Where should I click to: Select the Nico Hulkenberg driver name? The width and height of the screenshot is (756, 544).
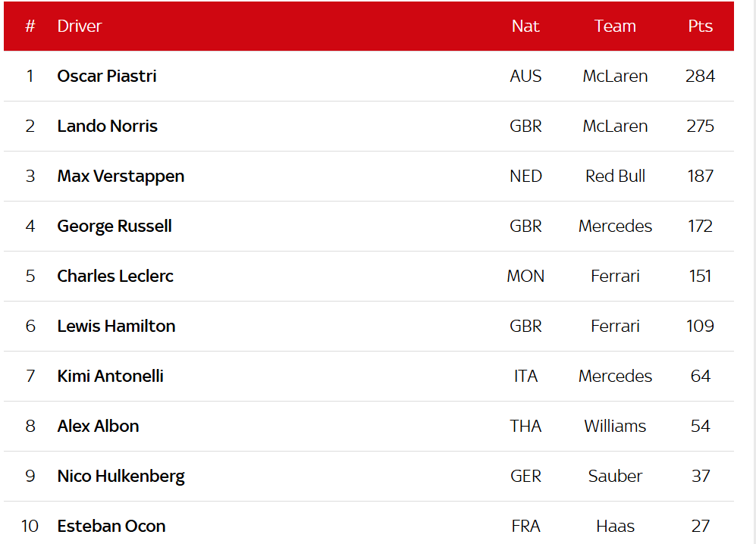(121, 476)
